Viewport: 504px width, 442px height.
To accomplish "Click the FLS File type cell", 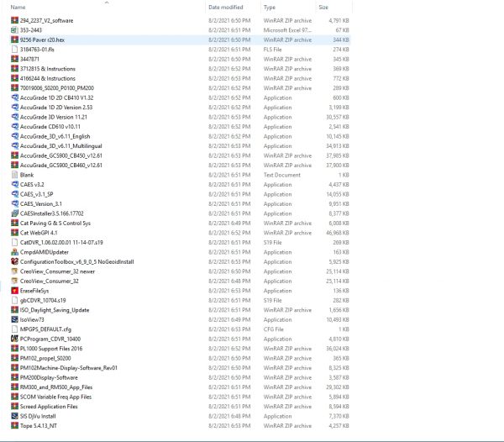I will click(272, 50).
